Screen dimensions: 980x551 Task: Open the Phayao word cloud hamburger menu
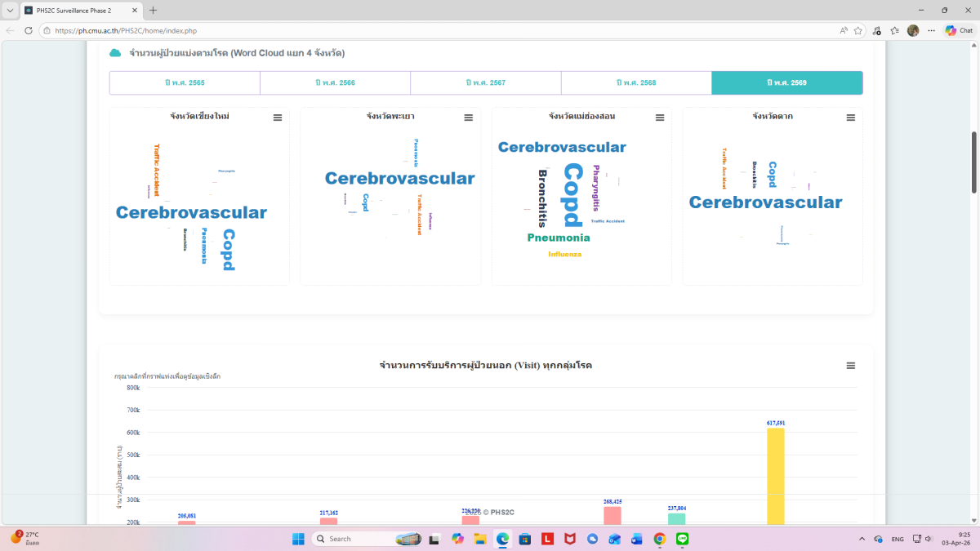[469, 118]
